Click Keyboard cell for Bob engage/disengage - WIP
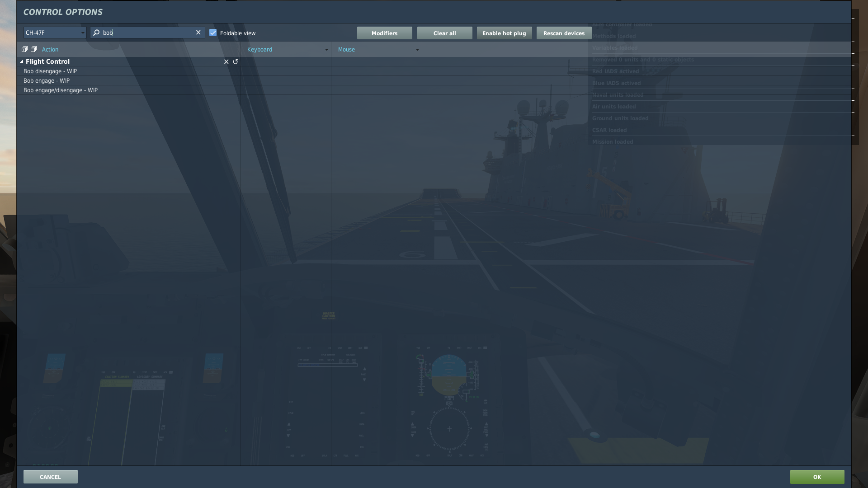 tap(286, 90)
